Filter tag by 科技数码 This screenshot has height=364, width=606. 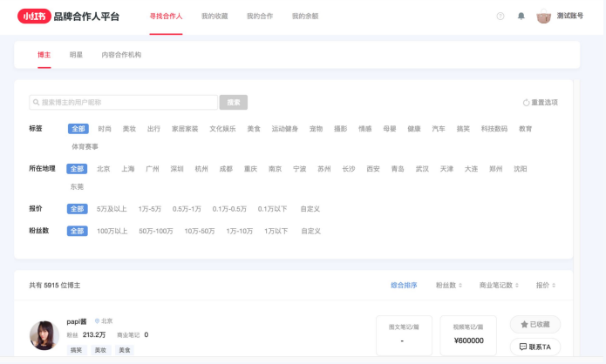494,129
